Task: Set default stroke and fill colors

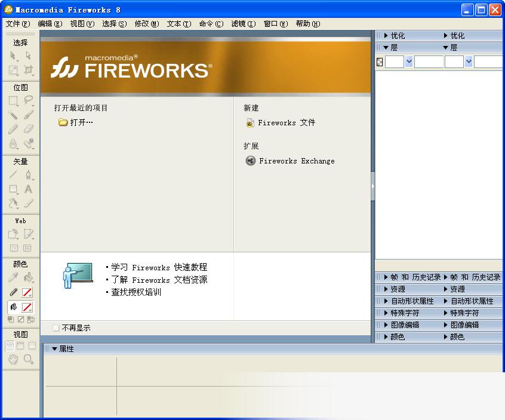Action: (x=11, y=319)
